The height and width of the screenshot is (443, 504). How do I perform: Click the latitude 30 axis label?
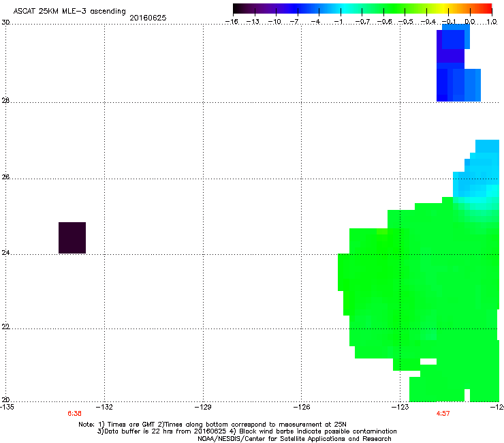(x=5, y=22)
